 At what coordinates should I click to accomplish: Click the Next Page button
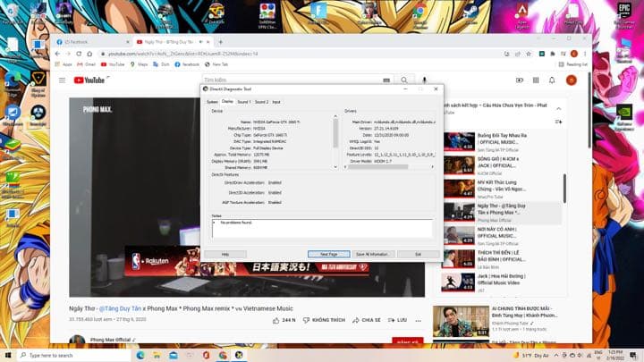click(328, 254)
